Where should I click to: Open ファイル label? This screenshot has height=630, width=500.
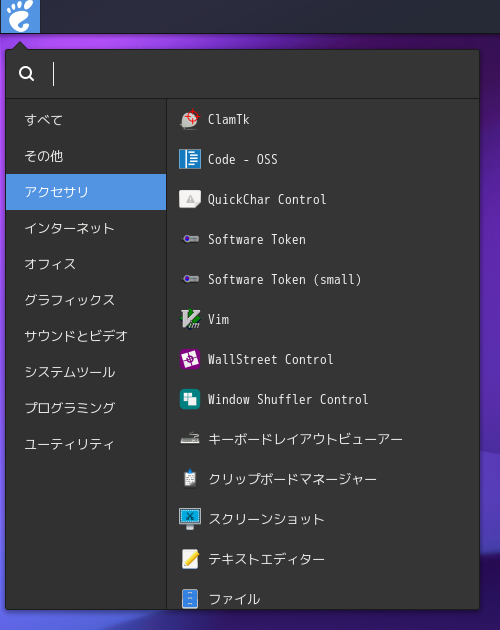[234, 599]
